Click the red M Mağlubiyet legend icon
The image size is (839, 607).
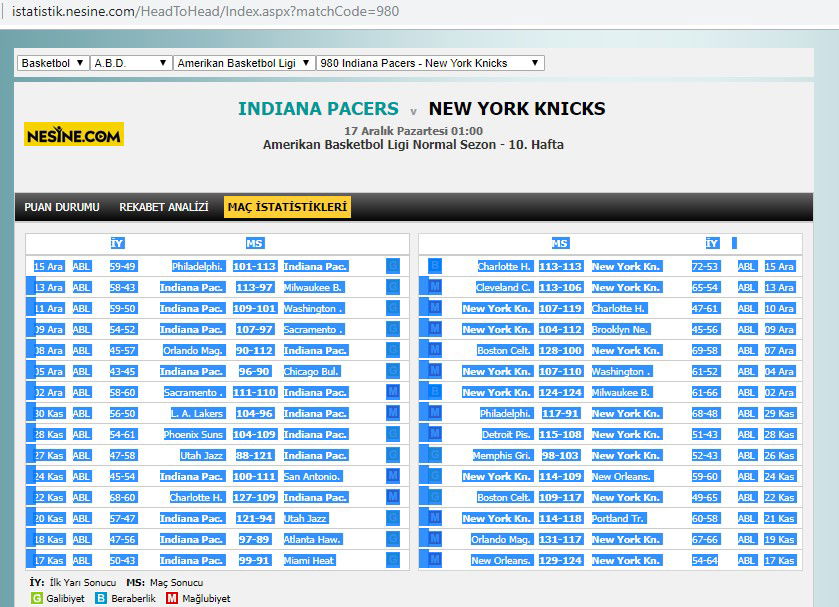click(172, 598)
